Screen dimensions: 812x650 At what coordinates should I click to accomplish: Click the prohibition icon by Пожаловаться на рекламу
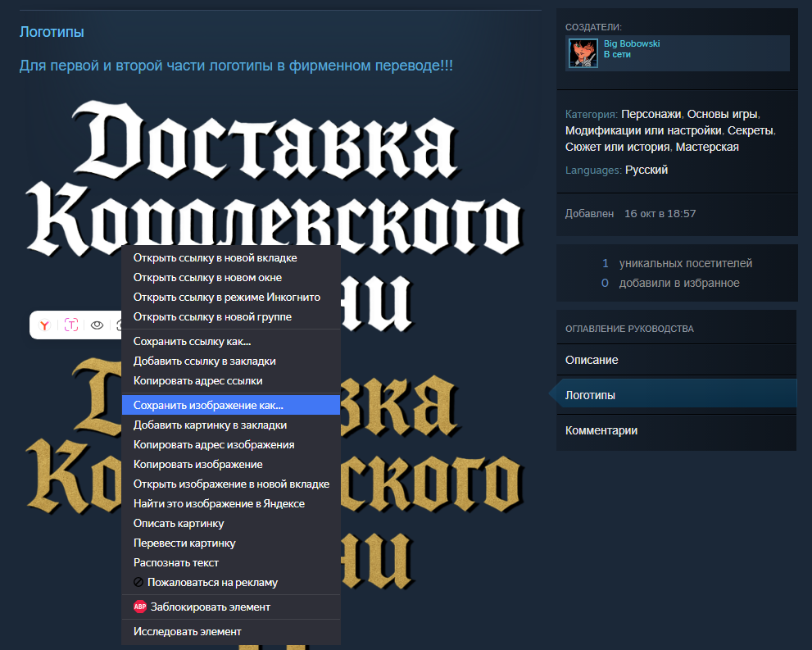click(x=138, y=582)
